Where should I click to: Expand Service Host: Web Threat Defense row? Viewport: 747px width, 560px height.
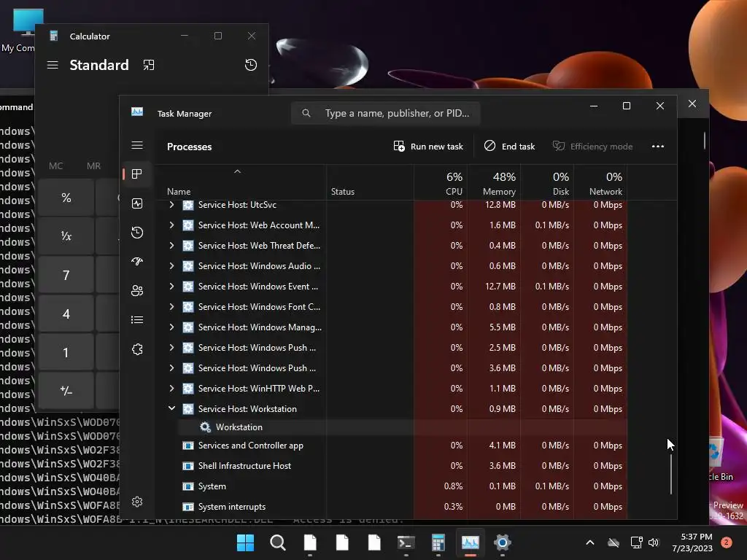[171, 246]
